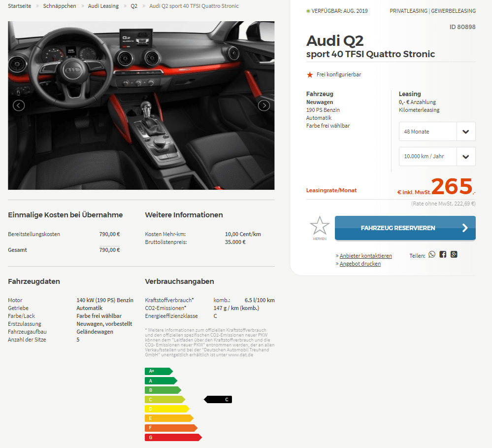The image size is (492, 448).
Task: Share the offer on Google Plus
Action: point(454,254)
